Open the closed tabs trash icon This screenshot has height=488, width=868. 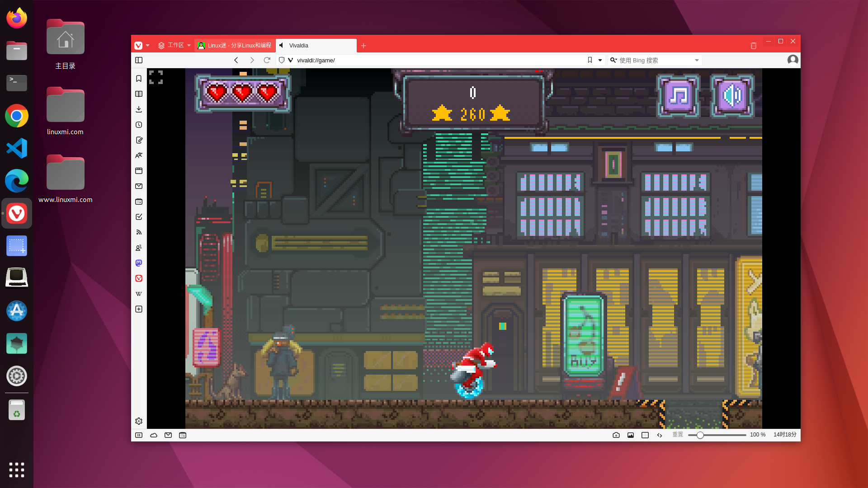coord(753,46)
